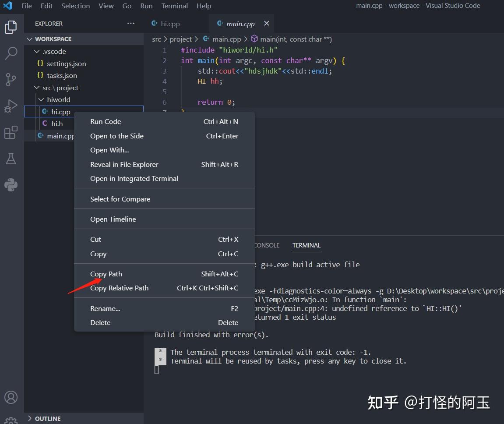This screenshot has width=504, height=424.
Task: Open the Testing beaker icon
Action: [11, 158]
